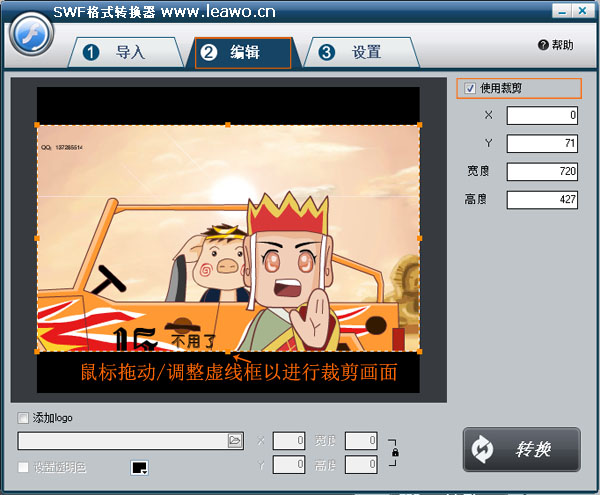Viewport: 600px width, 495px height.
Task: Click the 宽度 field showing 720
Action: (542, 171)
